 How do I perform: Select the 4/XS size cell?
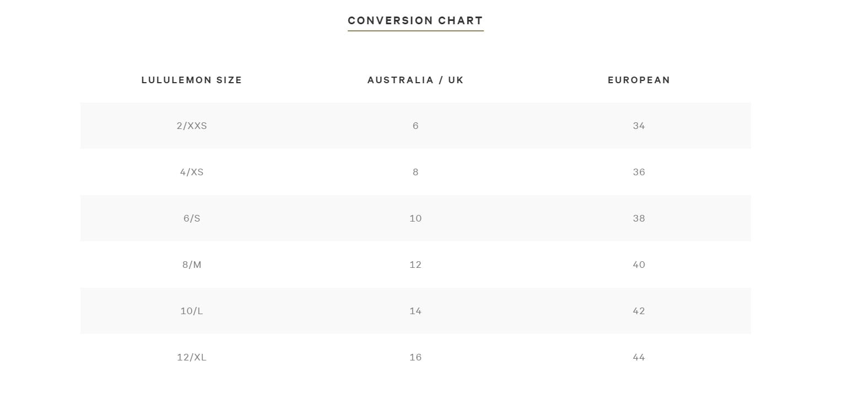point(192,172)
